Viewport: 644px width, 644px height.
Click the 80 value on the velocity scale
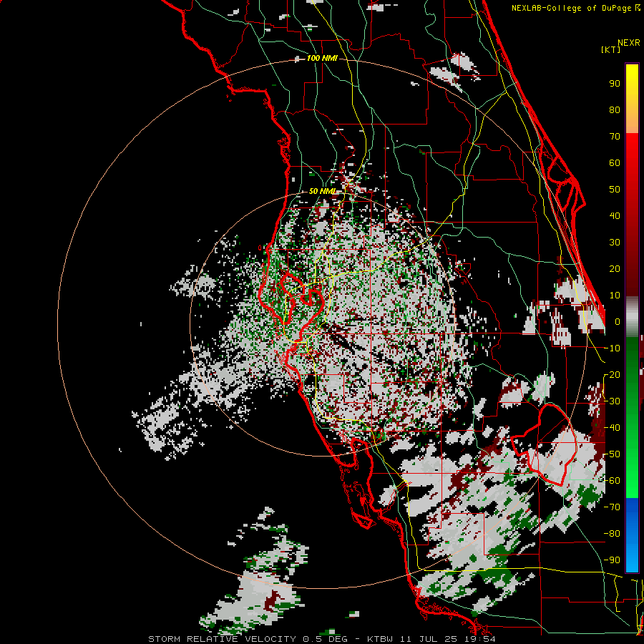[615, 110]
